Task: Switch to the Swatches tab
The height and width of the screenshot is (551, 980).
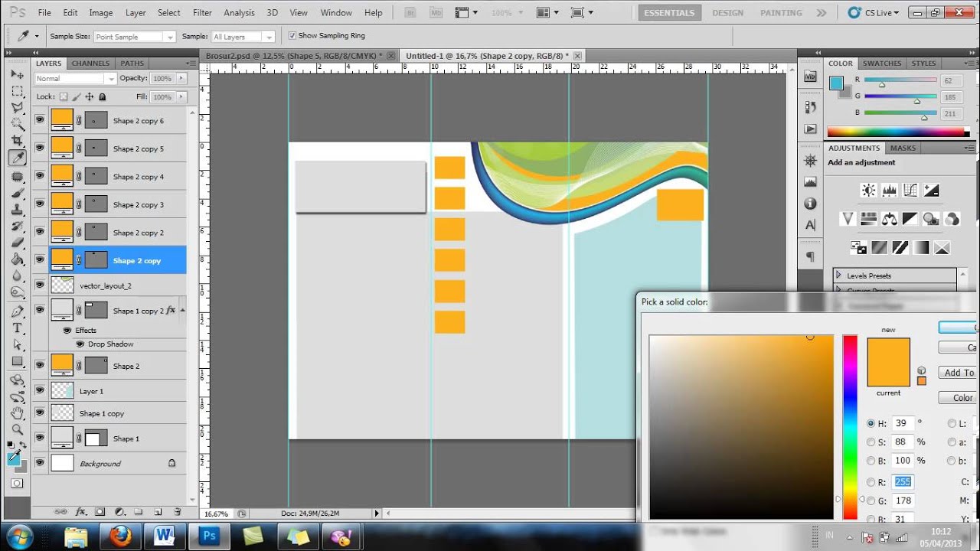Action: (882, 64)
